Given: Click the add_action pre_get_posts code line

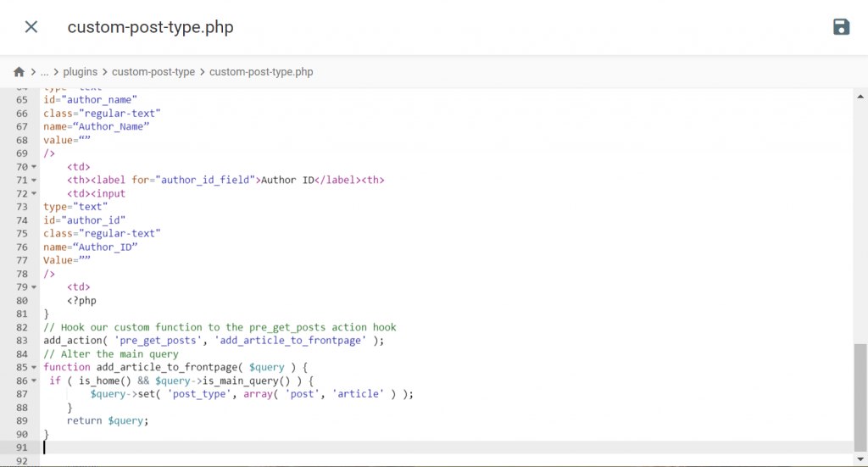Looking at the screenshot, I should click(x=214, y=341).
